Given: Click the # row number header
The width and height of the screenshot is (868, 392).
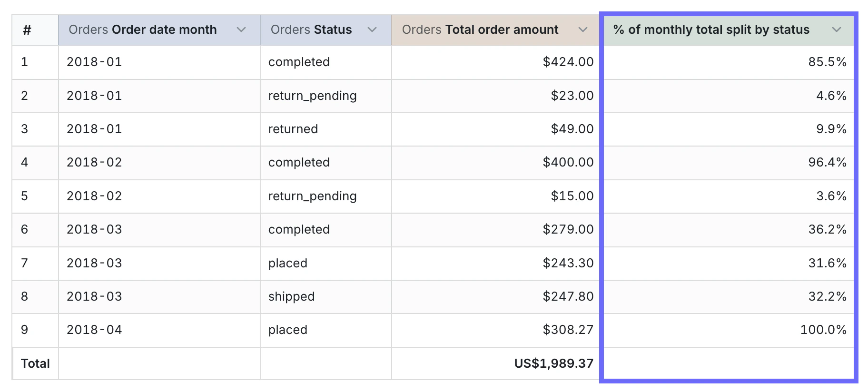Looking at the screenshot, I should click(27, 30).
